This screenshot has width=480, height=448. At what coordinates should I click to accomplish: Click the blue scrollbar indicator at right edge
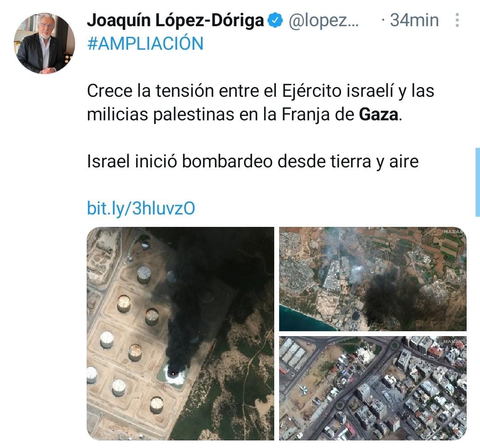477,182
